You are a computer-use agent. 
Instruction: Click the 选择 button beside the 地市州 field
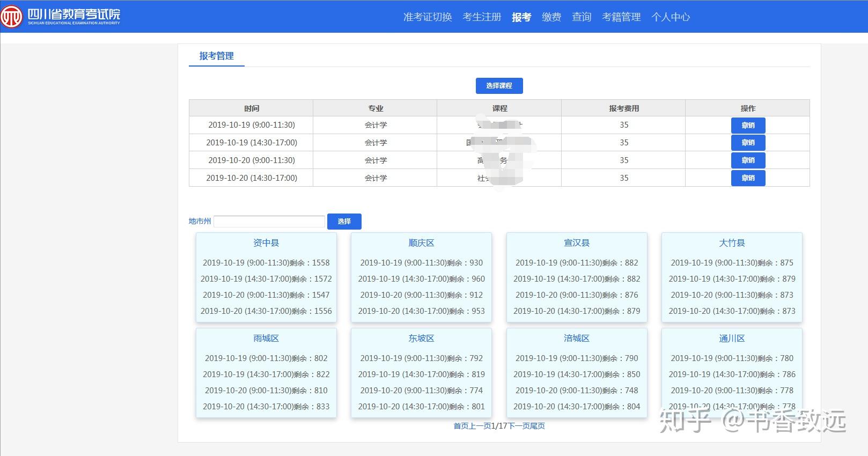point(344,222)
